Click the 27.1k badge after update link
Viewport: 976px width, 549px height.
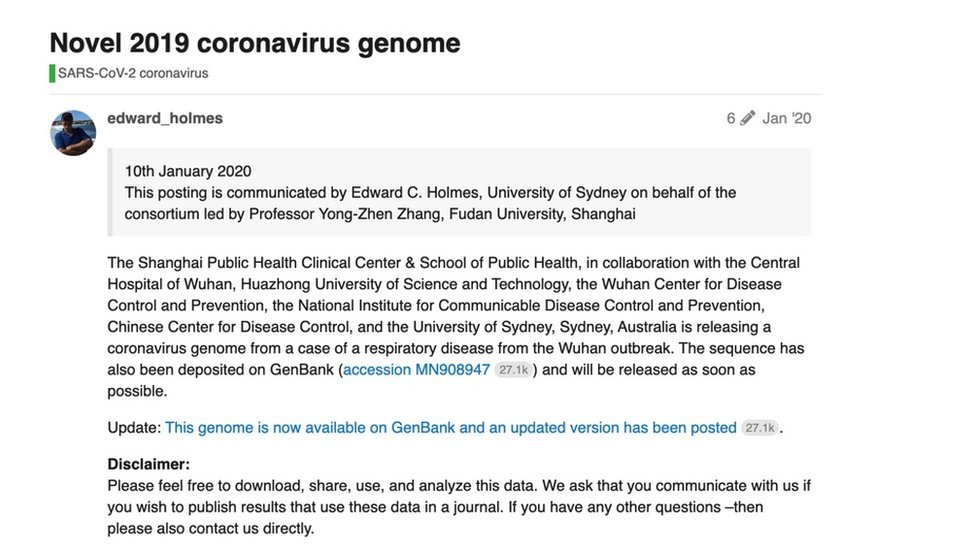759,428
